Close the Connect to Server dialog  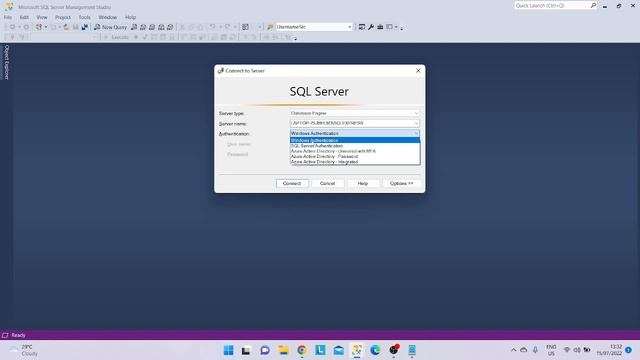pos(418,71)
